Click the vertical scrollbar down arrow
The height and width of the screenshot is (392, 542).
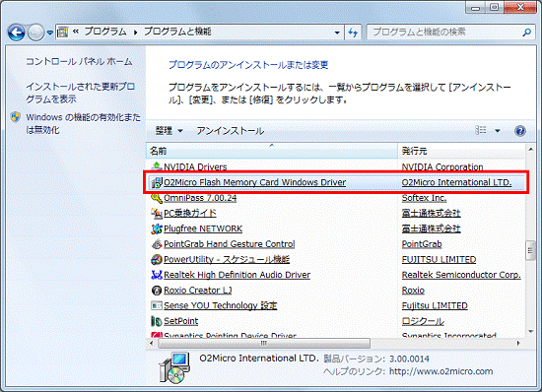pos(530,332)
